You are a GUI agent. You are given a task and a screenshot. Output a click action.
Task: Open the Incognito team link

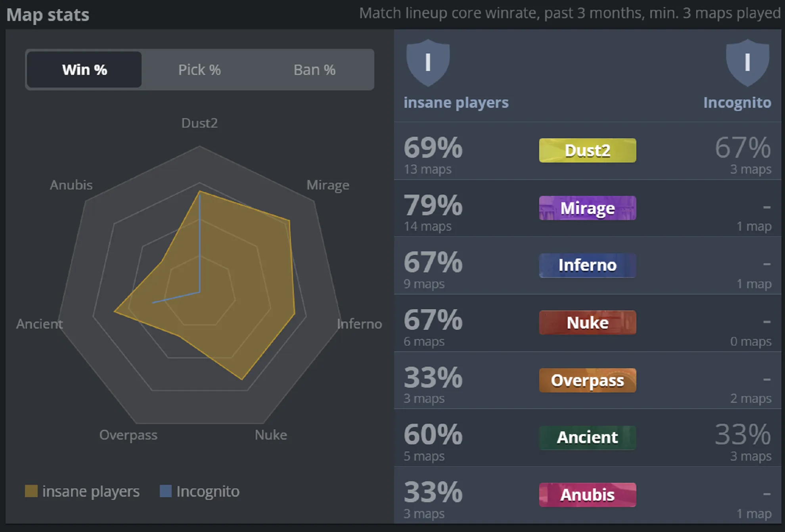737,103
